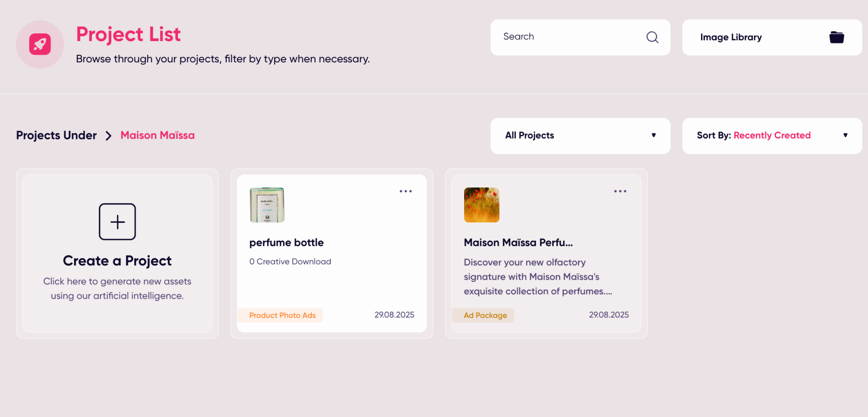Image resolution: width=868 pixels, height=417 pixels.
Task: Click the rocket Project List icon
Action: point(40,44)
